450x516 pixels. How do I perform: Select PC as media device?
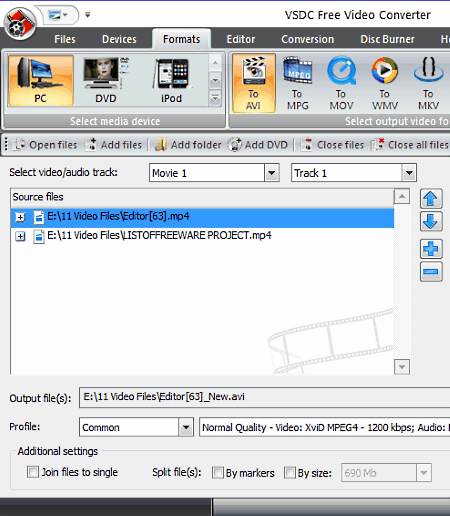(x=41, y=81)
